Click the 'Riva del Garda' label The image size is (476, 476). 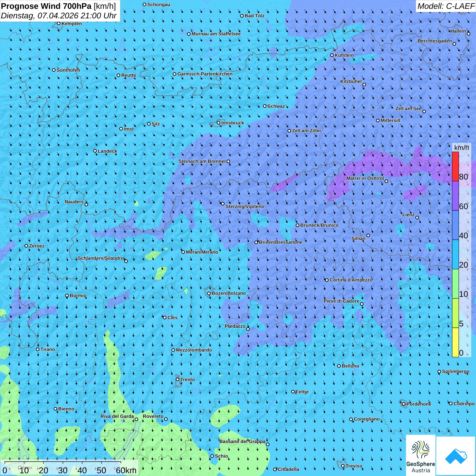(x=117, y=416)
